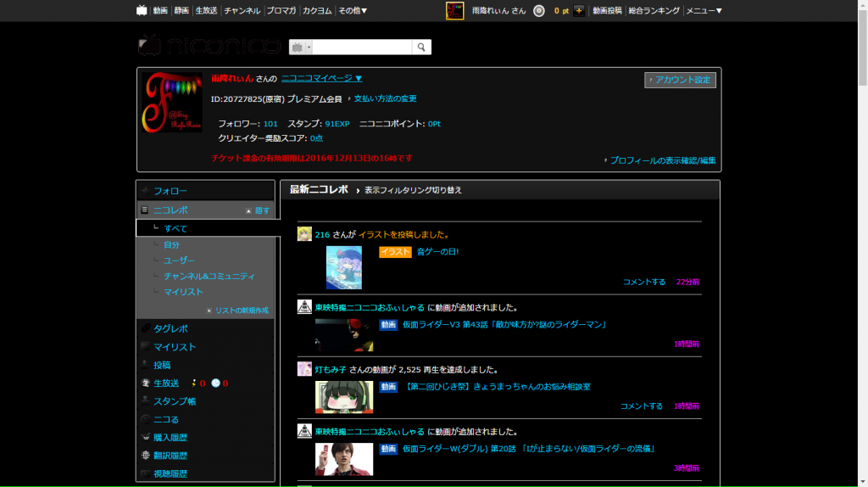
Task: Select ニコレポ in the sidebar
Action: click(170, 210)
